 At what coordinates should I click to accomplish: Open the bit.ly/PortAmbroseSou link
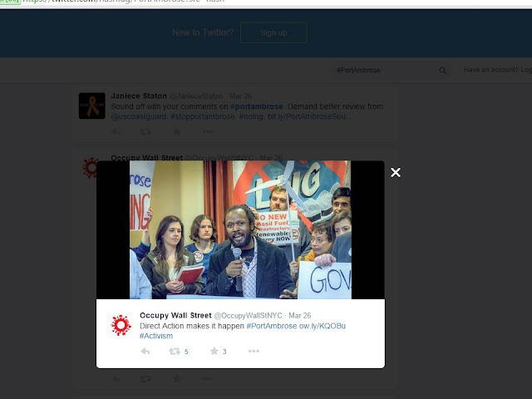coord(310,116)
